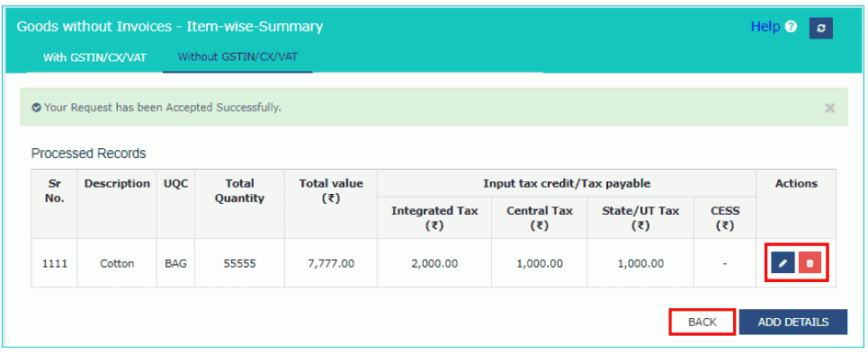Click the Processed Records heading
The image size is (868, 353).
tap(88, 154)
